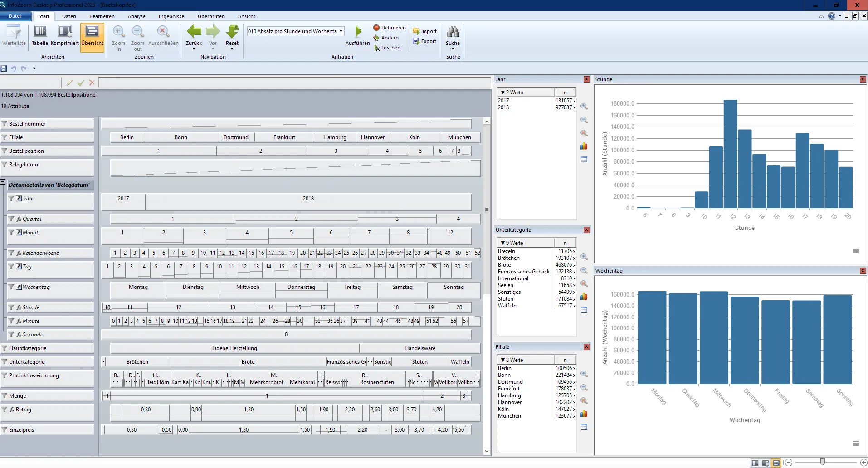
Task: Click the Definieren button
Action: [389, 27]
